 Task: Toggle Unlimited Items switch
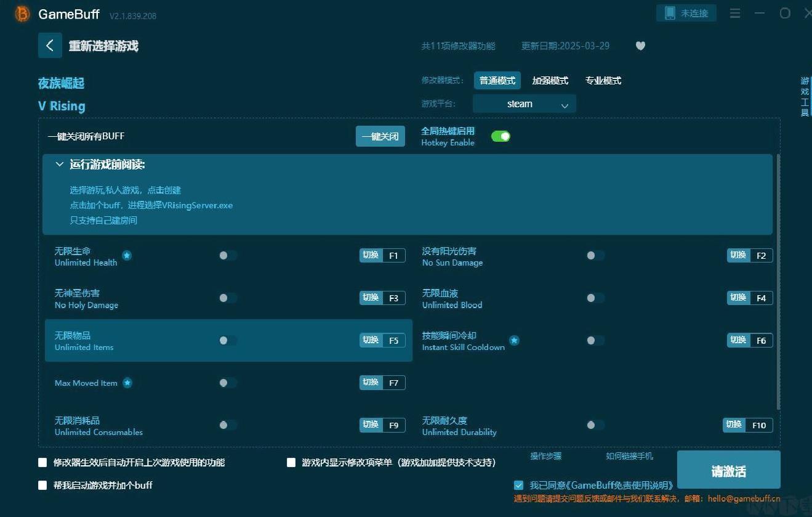[228, 340]
